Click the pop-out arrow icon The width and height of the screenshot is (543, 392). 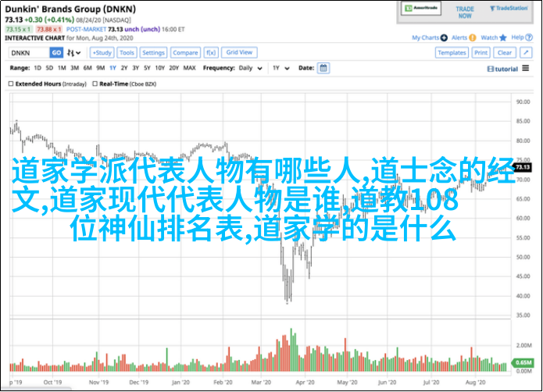[526, 53]
